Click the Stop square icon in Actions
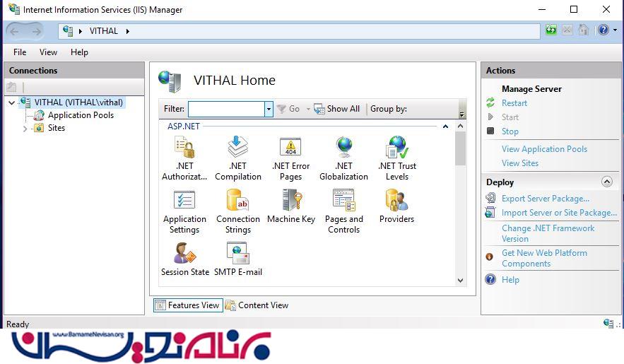Image resolution: width=624 pixels, height=364 pixels. pos(490,131)
